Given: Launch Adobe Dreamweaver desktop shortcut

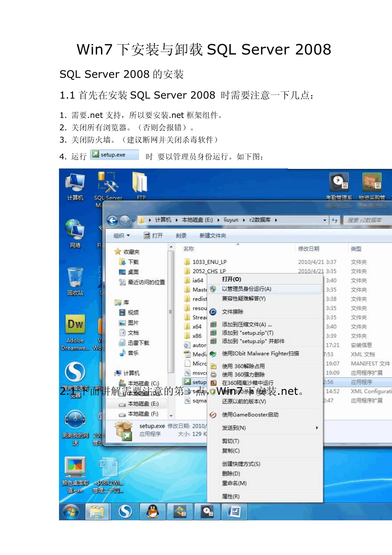Looking at the screenshot, I should [x=75, y=332].
